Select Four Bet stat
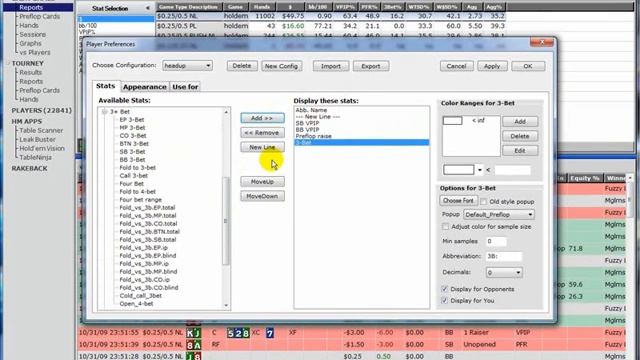 131,184
